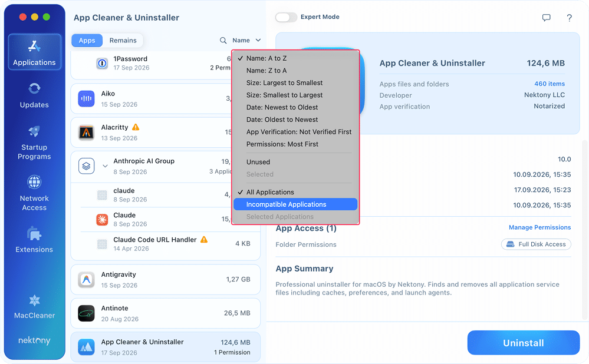Switch to the Apps tab
589x364 pixels.
tap(87, 41)
